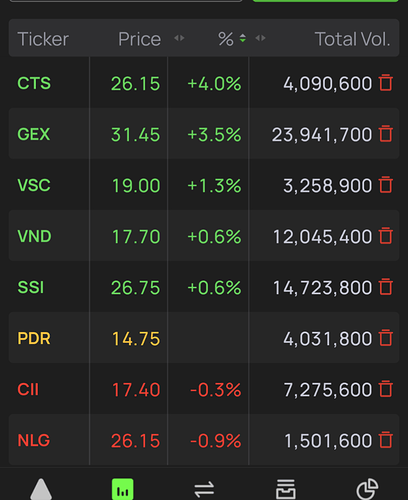Screen dimensions: 408x500
Task: Open GEX ticker details
Action: [x=34, y=134]
